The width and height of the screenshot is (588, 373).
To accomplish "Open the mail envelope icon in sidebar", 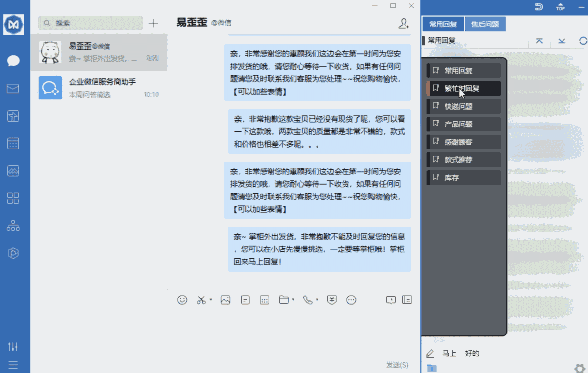I will 14,89.
